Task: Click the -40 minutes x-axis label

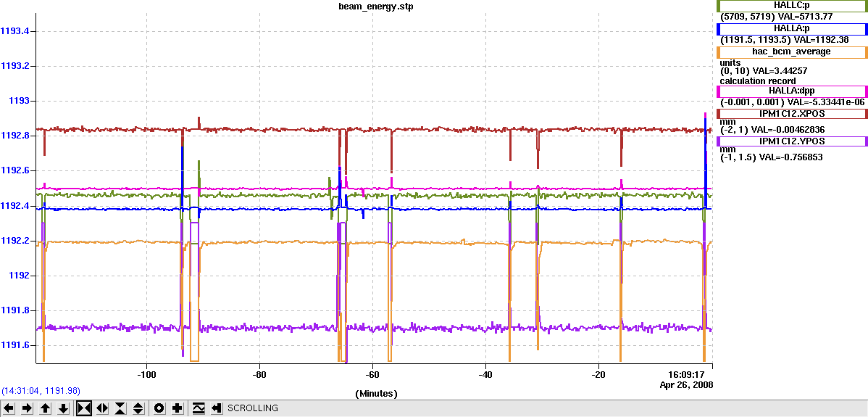Action: (x=485, y=374)
